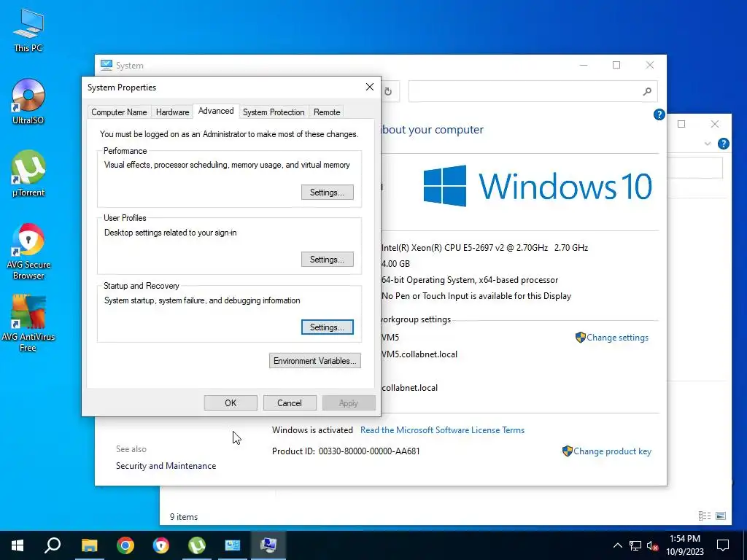The image size is (747, 560).
Task: Switch to details view in Explorer window
Action: (705, 516)
